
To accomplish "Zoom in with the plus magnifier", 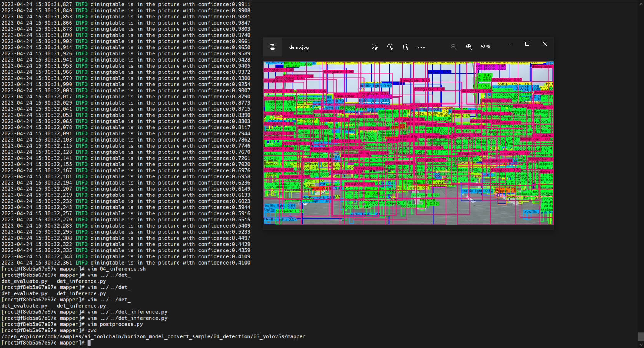I will [469, 47].
